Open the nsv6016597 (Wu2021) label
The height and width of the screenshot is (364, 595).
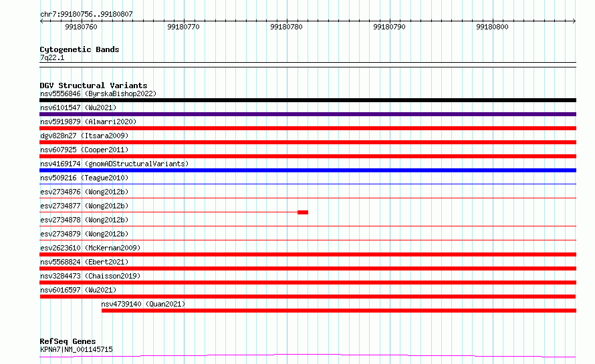78,290
